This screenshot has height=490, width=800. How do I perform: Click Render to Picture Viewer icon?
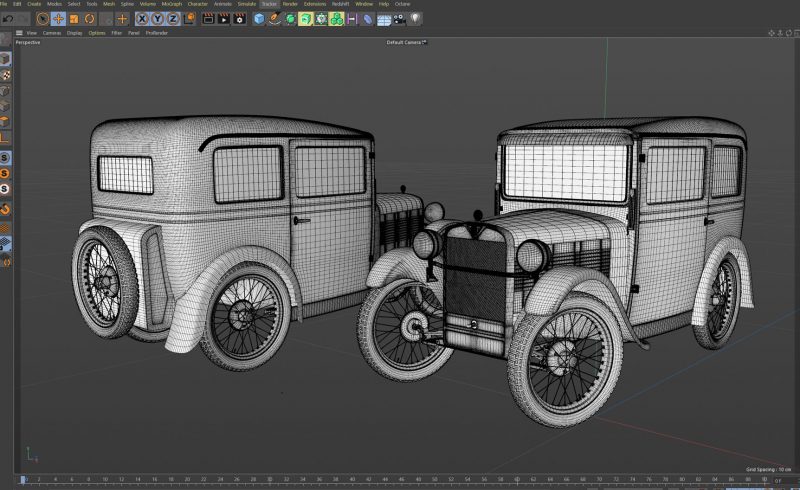pyautogui.click(x=223, y=19)
